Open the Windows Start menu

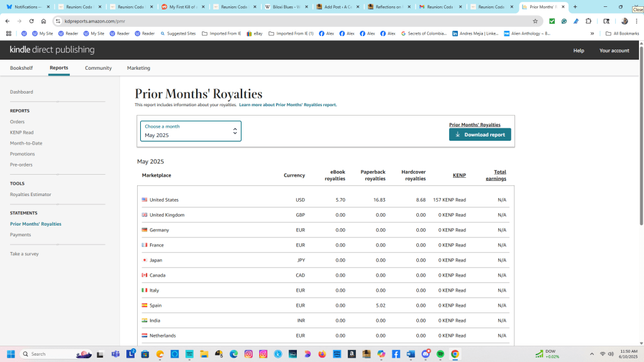[11, 354]
